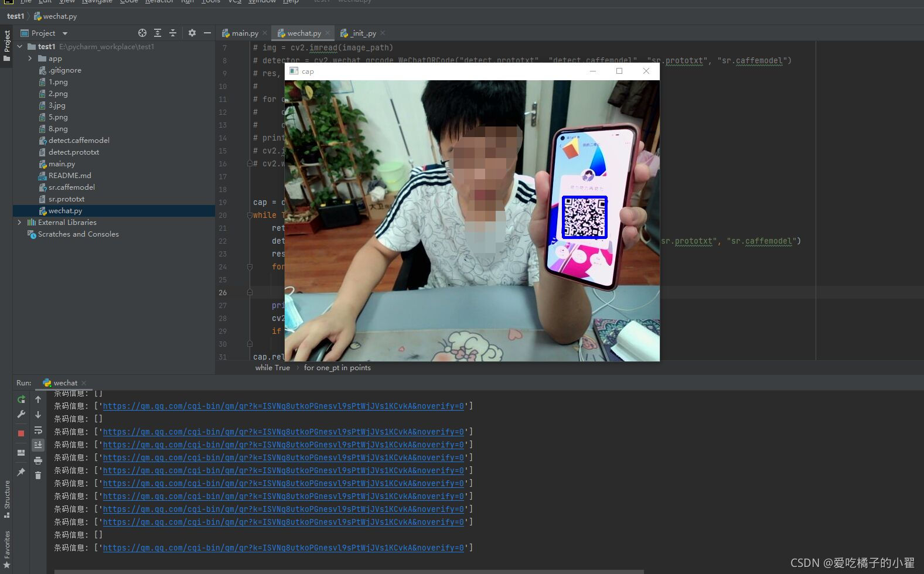The height and width of the screenshot is (574, 924).
Task: Select README.md in project tree
Action: 70,176
